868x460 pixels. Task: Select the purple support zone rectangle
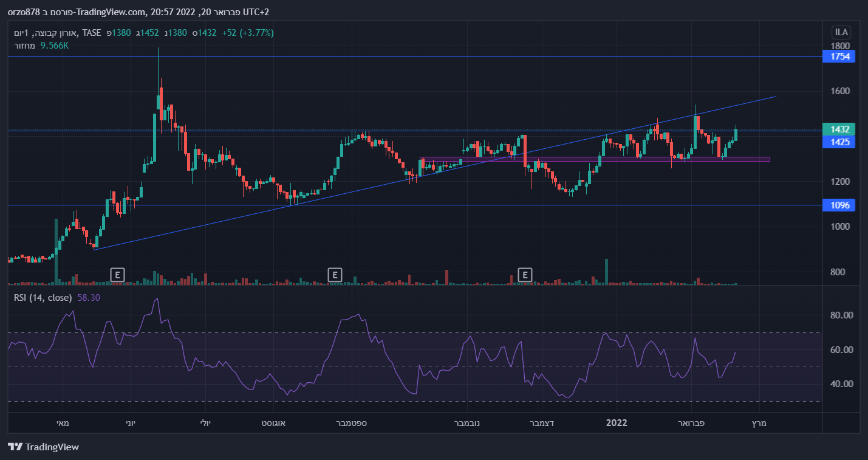pos(595,159)
